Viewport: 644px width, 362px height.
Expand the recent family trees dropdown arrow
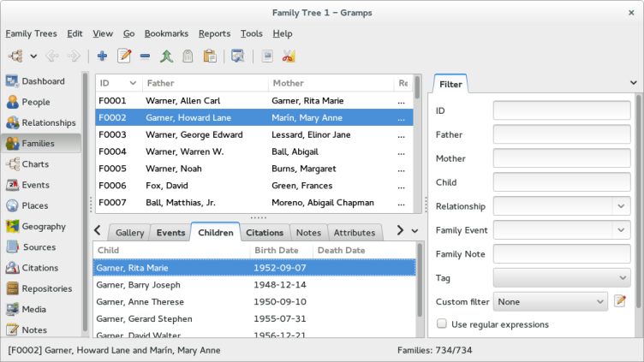pyautogui.click(x=33, y=56)
